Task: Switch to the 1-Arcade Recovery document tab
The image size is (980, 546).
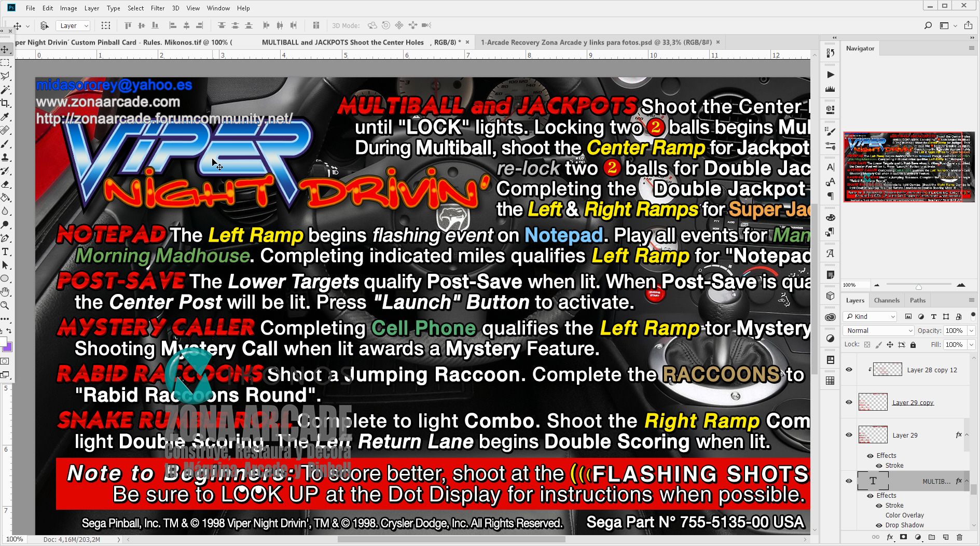Action: pos(596,43)
